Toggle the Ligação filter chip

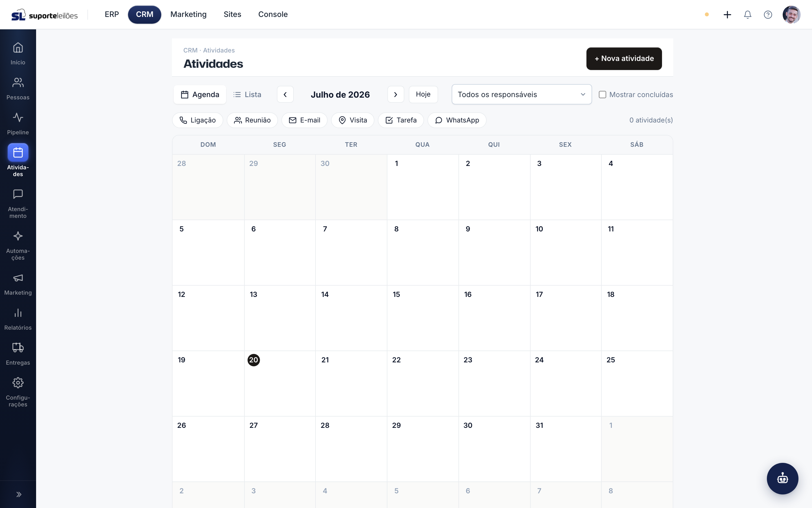click(198, 120)
